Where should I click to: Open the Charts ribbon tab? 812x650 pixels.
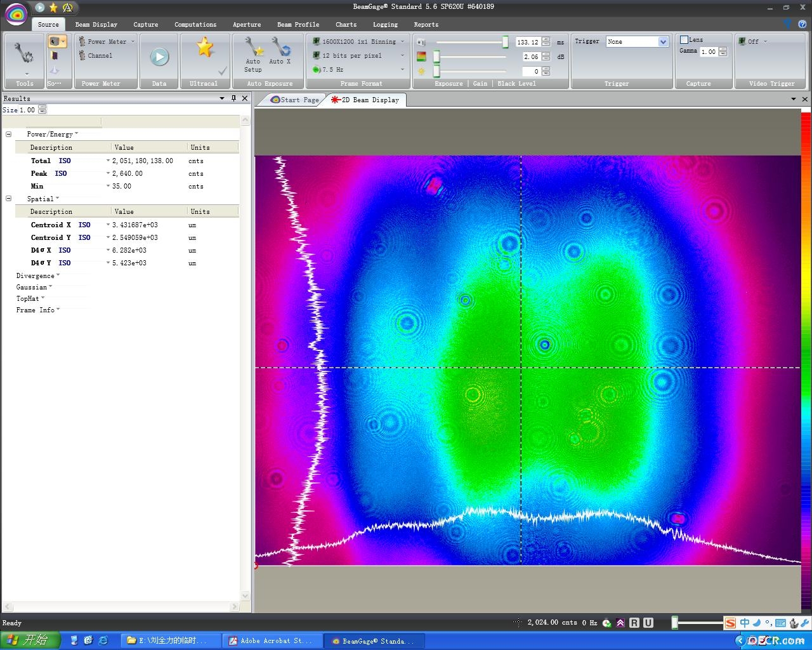(x=346, y=24)
